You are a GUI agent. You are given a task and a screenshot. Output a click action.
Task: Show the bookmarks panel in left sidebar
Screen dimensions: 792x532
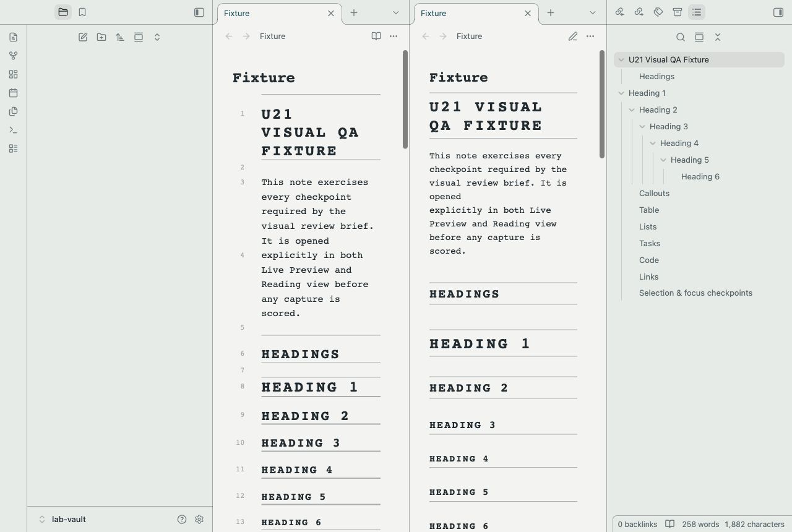click(x=82, y=12)
